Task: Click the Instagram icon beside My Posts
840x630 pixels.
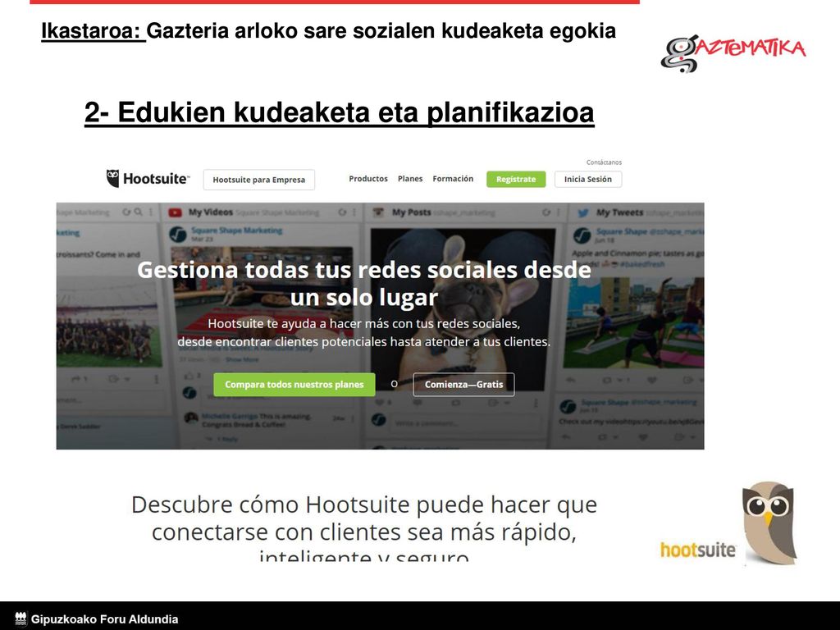Action: (378, 212)
